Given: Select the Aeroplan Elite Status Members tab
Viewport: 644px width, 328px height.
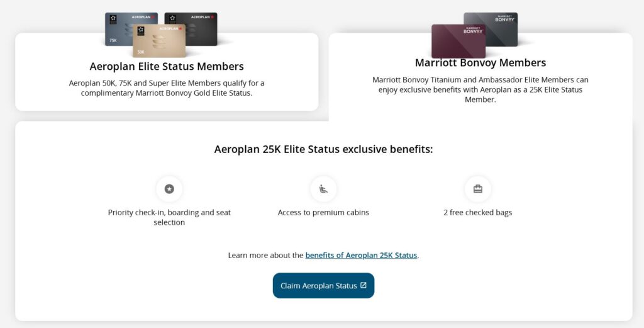Looking at the screenshot, I should tap(167, 66).
